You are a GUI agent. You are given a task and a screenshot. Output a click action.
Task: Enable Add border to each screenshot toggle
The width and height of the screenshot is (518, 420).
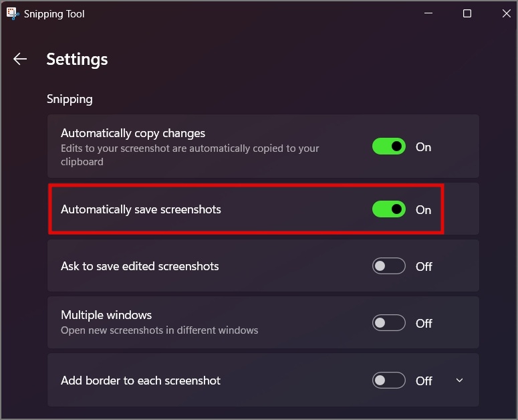pyautogui.click(x=389, y=381)
